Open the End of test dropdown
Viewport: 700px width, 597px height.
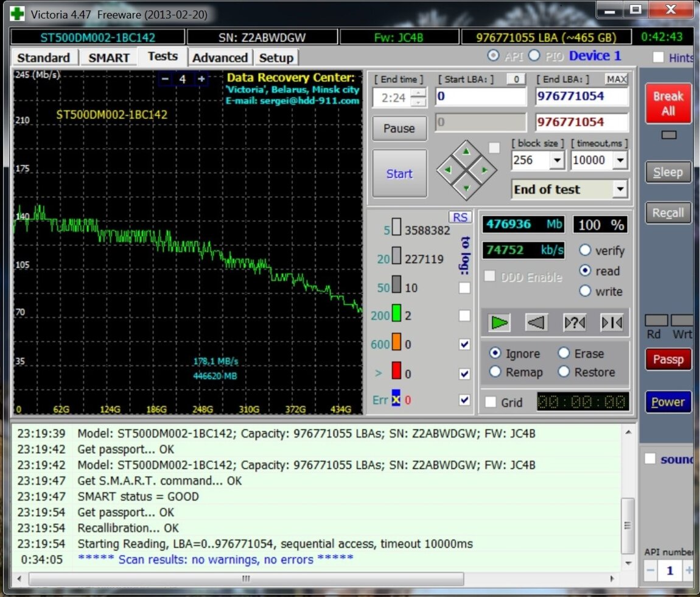620,189
